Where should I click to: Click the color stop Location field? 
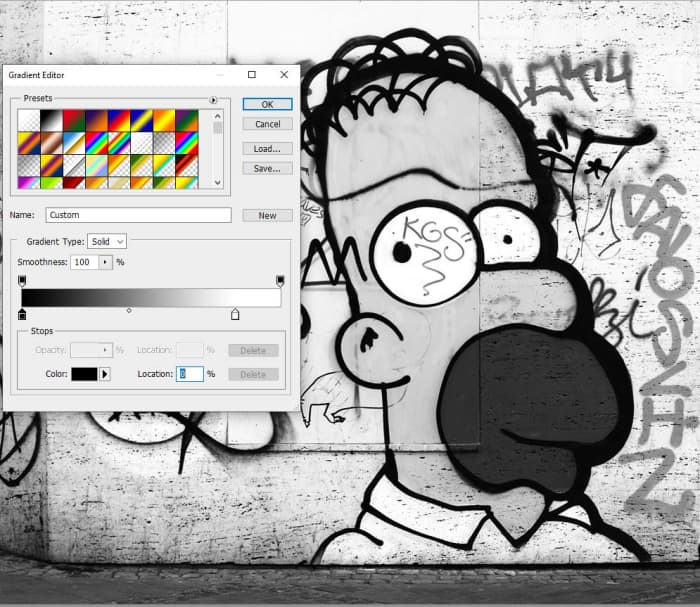coord(190,374)
